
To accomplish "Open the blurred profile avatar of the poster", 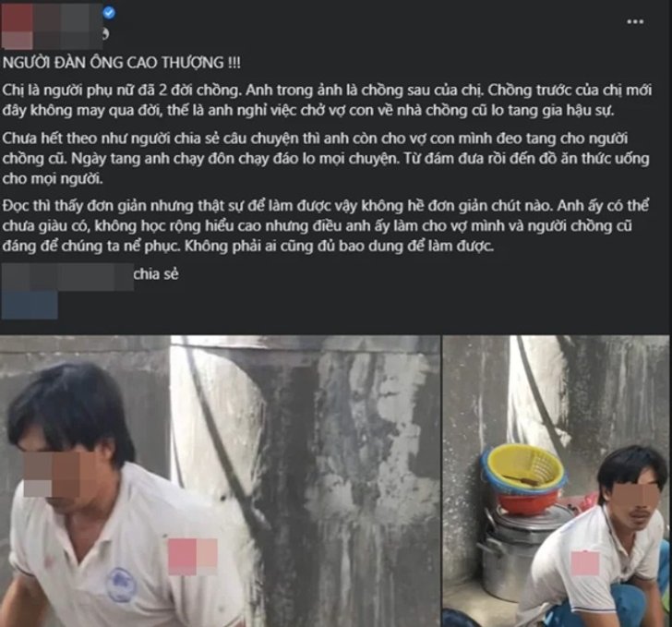I will pos(18,25).
